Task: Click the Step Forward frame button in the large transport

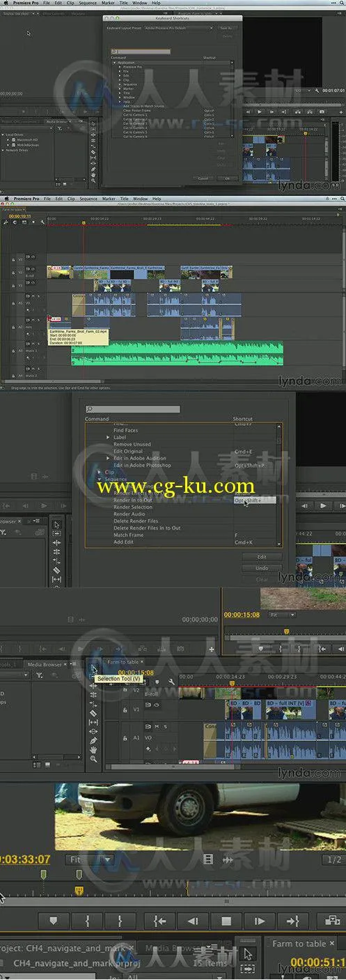Action: tap(260, 921)
